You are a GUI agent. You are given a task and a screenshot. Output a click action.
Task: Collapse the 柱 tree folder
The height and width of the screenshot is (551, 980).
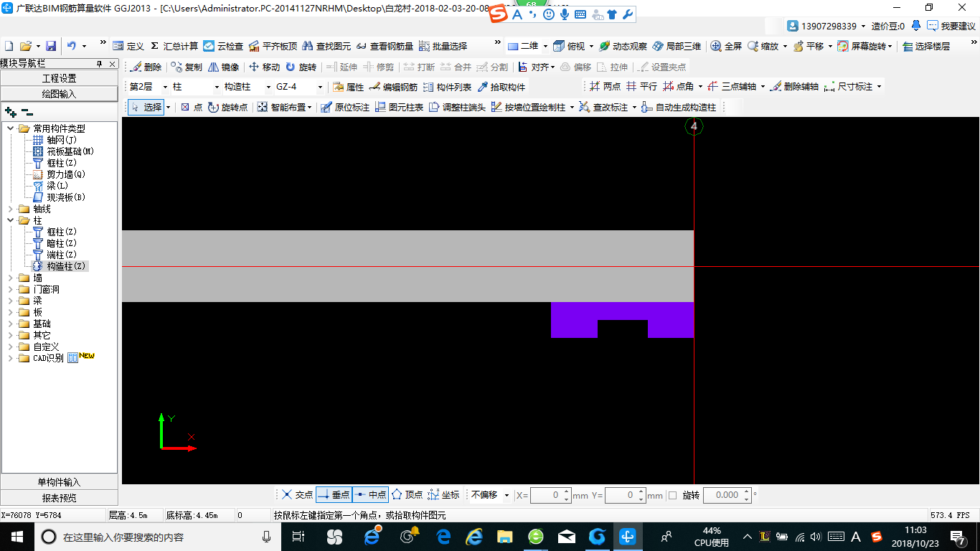[11, 220]
